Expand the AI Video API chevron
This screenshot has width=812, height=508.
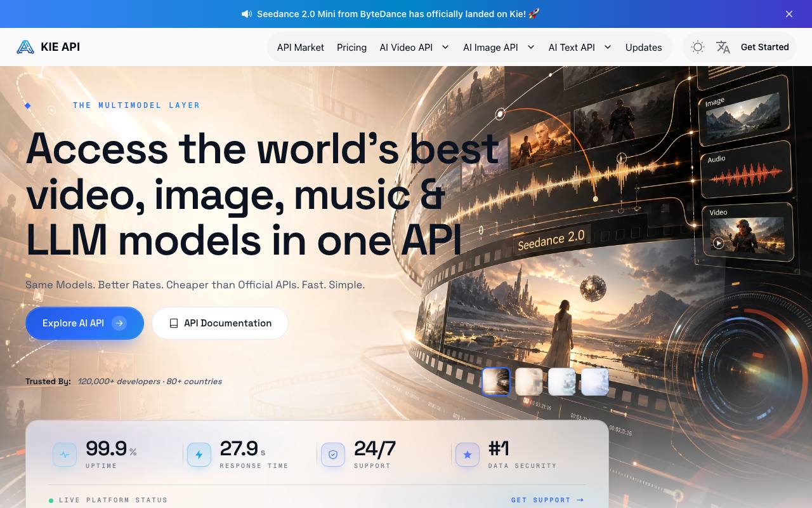pyautogui.click(x=445, y=47)
